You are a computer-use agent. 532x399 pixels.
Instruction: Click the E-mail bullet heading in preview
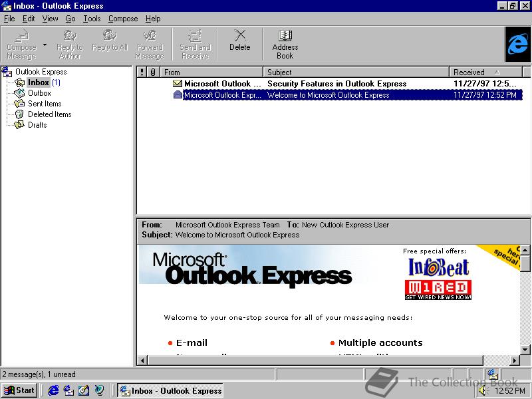coord(192,342)
